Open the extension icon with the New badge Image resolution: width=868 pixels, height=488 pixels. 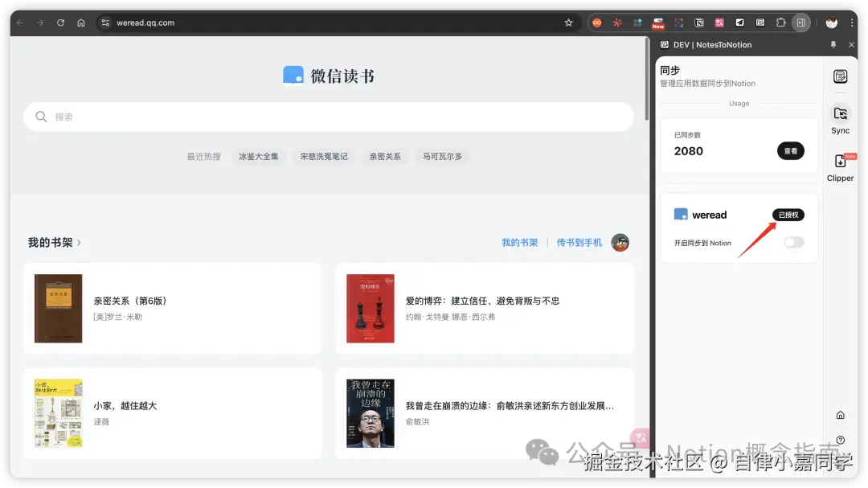(658, 23)
